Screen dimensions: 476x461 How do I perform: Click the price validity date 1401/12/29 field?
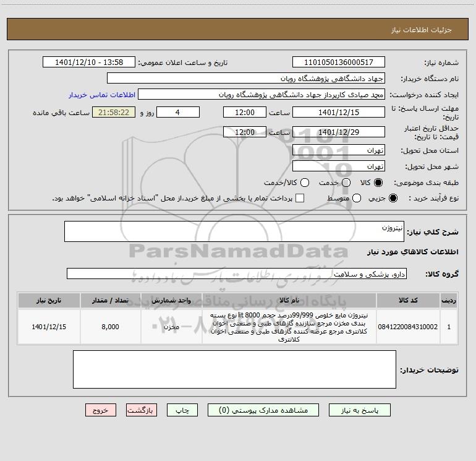pos(339,132)
